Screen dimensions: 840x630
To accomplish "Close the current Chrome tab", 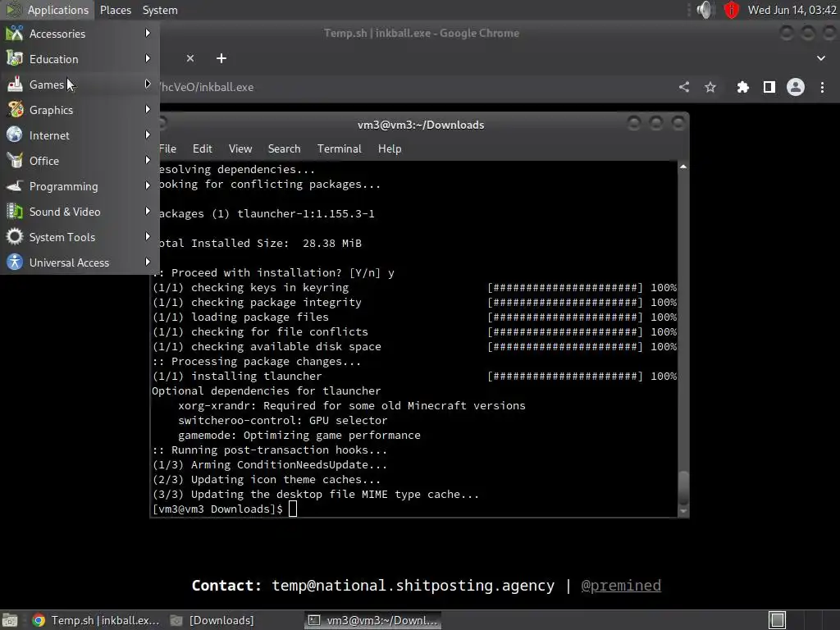I will click(x=190, y=58).
